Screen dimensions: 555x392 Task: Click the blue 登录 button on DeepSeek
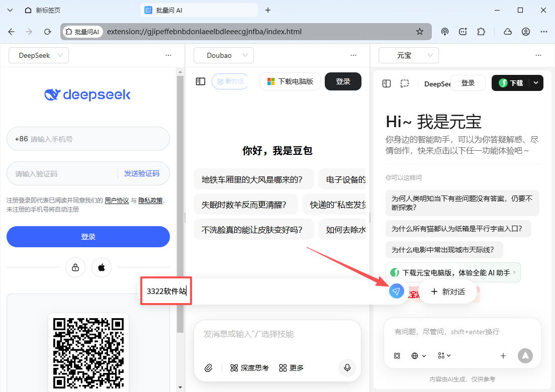[x=88, y=237]
